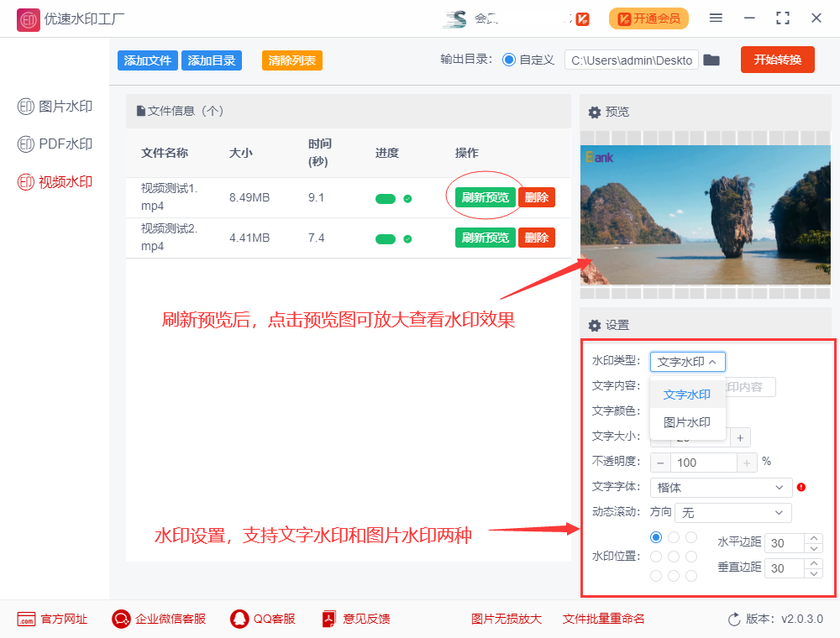The image size is (840, 638).
Task: Select the bottom-right watermark position radio
Action: pyautogui.click(x=691, y=576)
